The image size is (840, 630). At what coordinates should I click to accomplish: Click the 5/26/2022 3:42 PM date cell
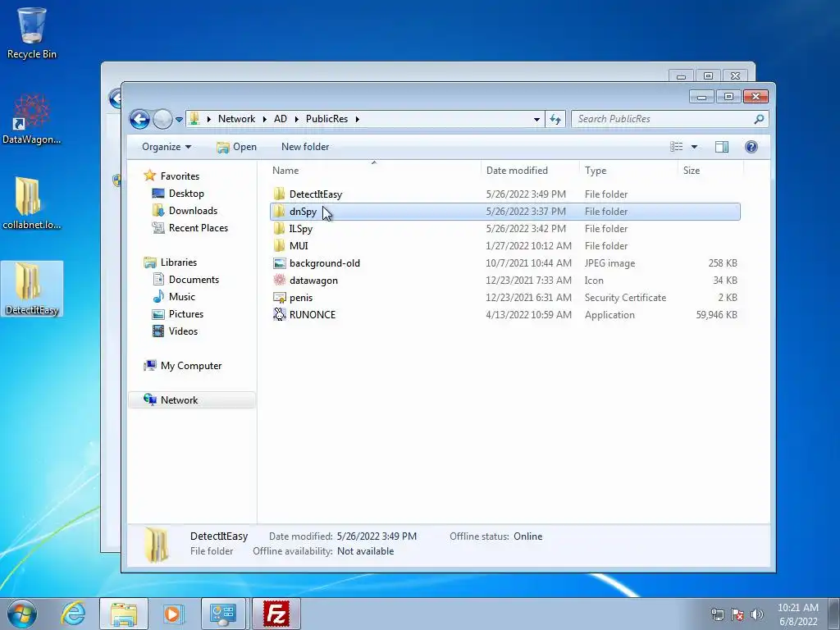(x=526, y=229)
